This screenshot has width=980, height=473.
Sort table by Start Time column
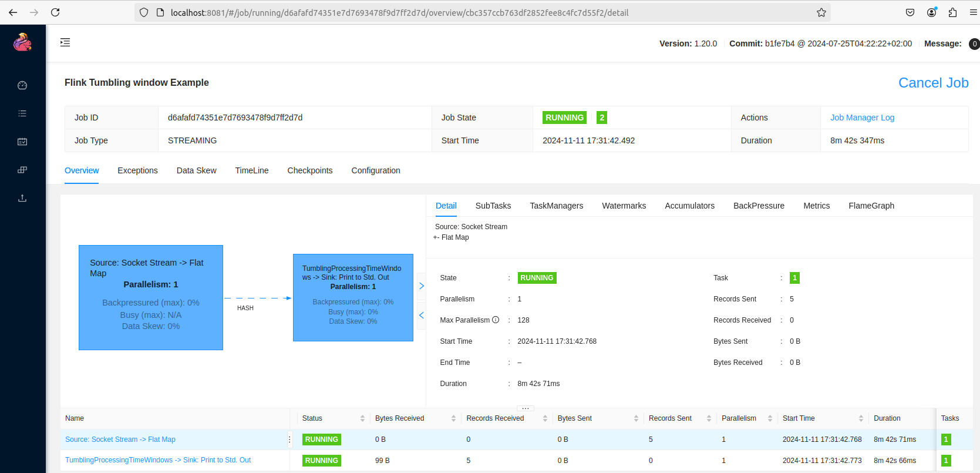pos(861,418)
